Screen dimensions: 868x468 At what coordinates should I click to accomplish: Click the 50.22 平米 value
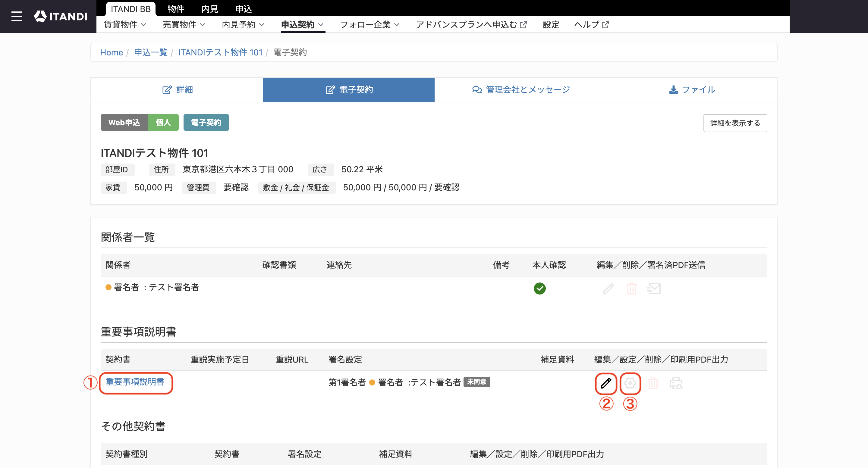coord(362,169)
